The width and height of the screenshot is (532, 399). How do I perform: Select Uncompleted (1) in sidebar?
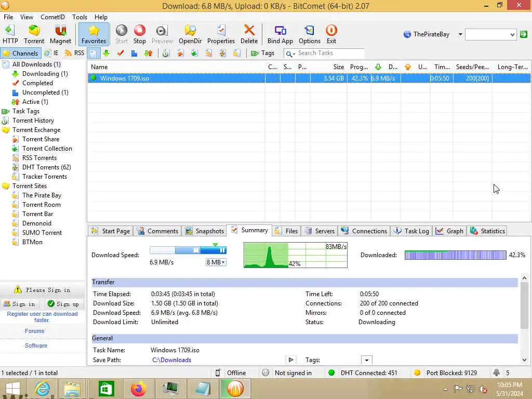[x=45, y=92]
